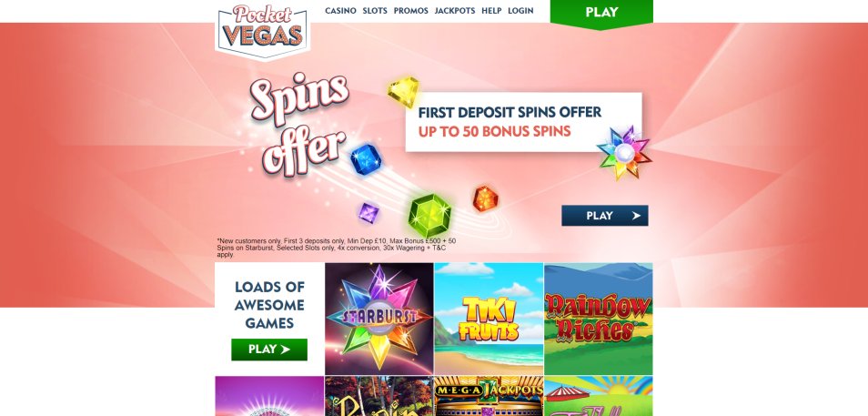Open the Mega Jackpots game thumbnail
The height and width of the screenshot is (416, 868).
click(x=489, y=396)
